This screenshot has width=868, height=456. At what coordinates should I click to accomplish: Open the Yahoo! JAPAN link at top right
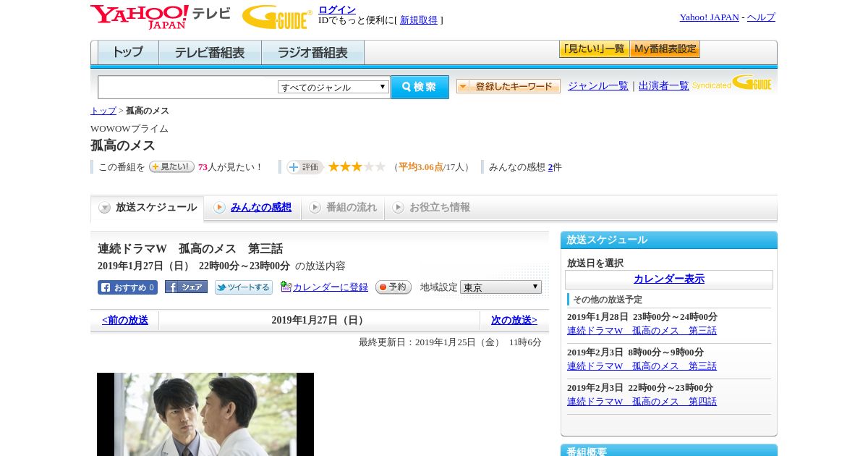tap(709, 17)
